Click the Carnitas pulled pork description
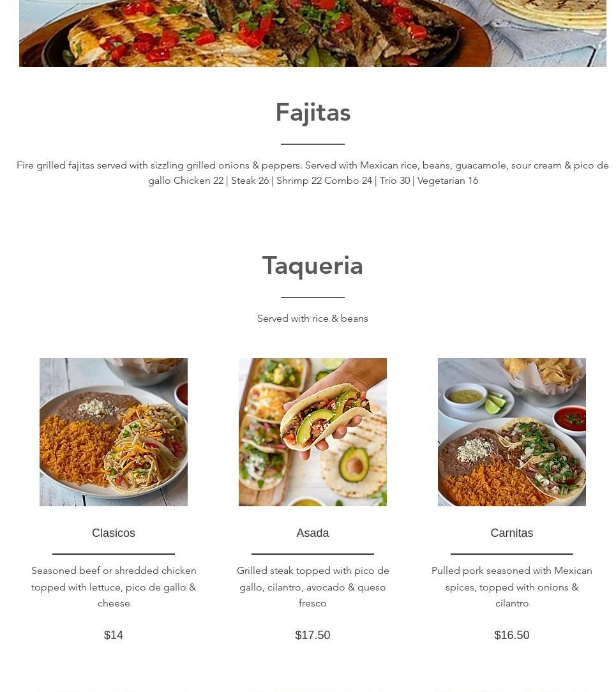616x692 pixels. point(511,587)
